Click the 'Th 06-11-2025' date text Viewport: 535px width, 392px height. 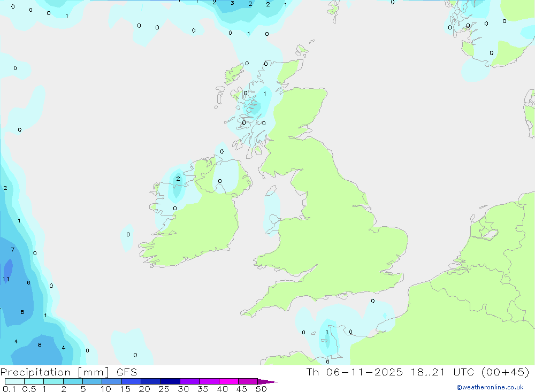pyautogui.click(x=354, y=372)
